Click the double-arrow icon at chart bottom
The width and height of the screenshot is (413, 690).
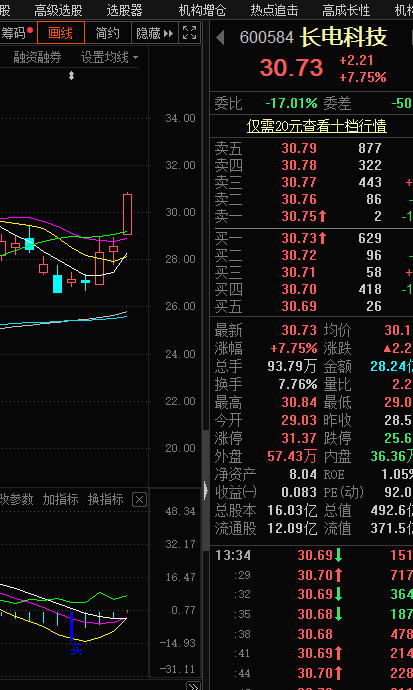click(193, 686)
